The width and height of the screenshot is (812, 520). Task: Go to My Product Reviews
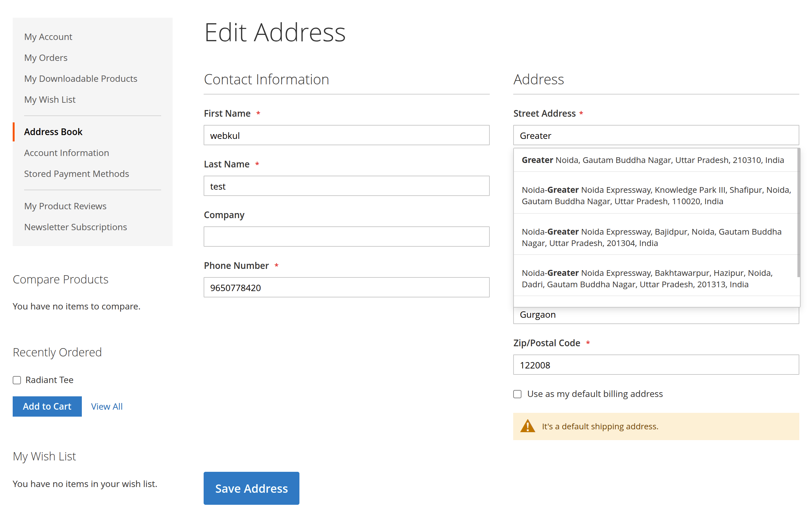point(66,206)
